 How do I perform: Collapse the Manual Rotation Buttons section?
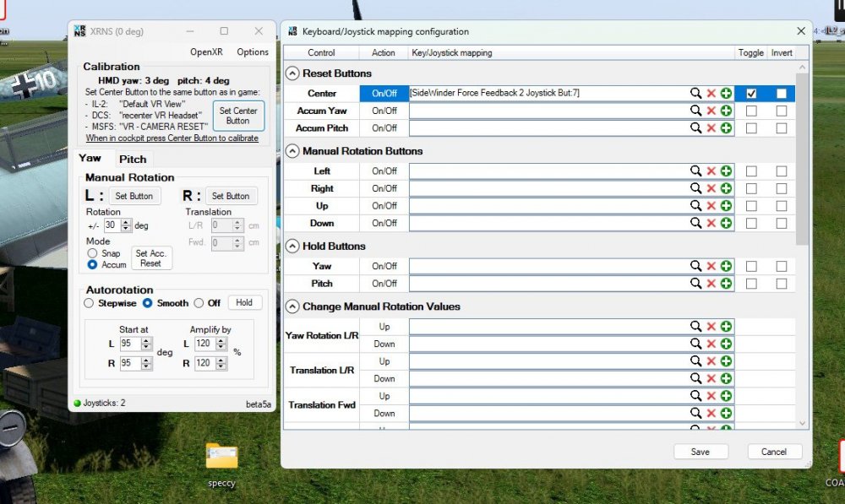click(x=292, y=151)
